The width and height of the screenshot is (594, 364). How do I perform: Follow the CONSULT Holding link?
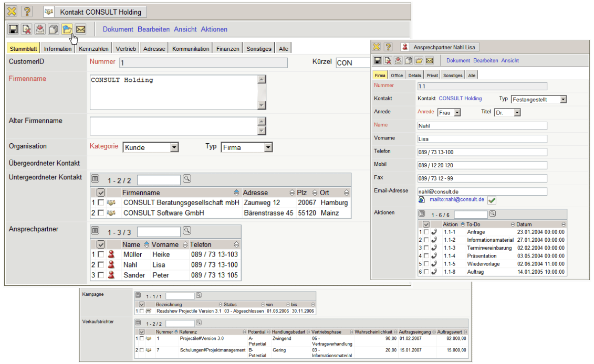pyautogui.click(x=460, y=99)
